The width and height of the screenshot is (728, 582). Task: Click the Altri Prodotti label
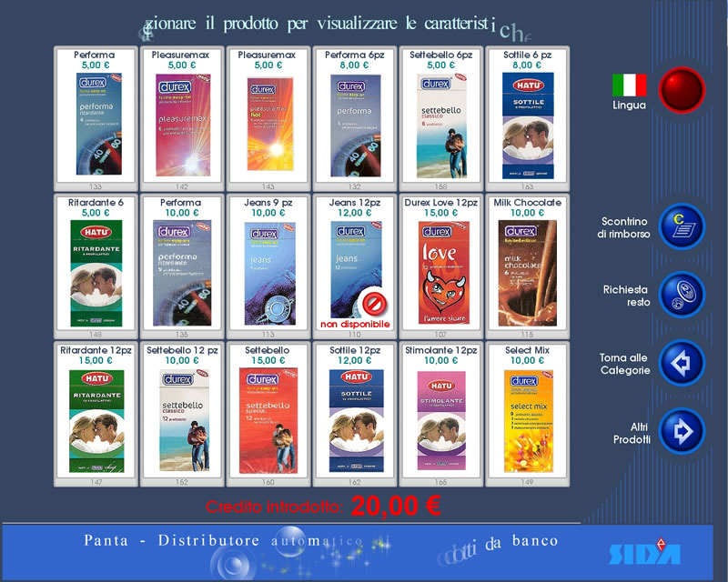pyautogui.click(x=632, y=433)
